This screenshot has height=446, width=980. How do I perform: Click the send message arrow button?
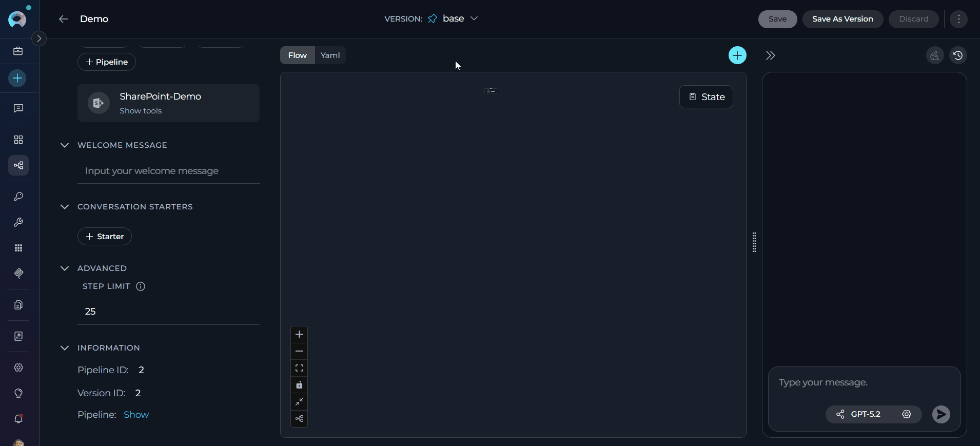pos(940,414)
